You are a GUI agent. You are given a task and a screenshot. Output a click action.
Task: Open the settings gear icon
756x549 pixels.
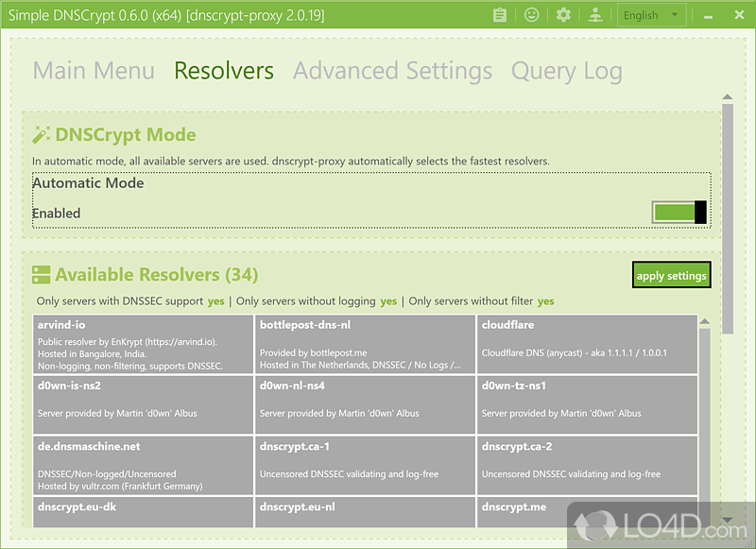(563, 14)
